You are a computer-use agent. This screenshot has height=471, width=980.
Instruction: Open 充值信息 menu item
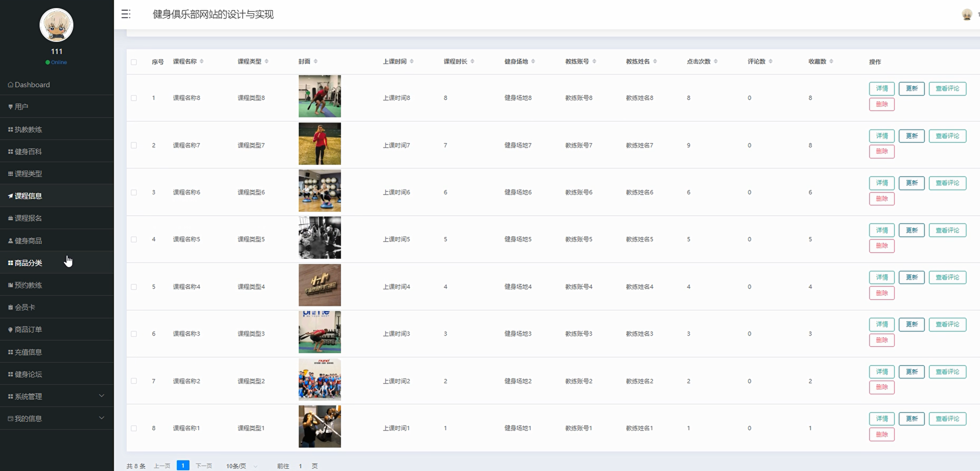[57, 352]
